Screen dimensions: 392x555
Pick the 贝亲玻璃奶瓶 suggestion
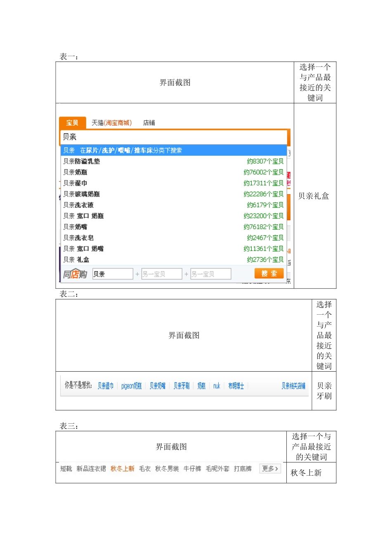tap(173, 194)
